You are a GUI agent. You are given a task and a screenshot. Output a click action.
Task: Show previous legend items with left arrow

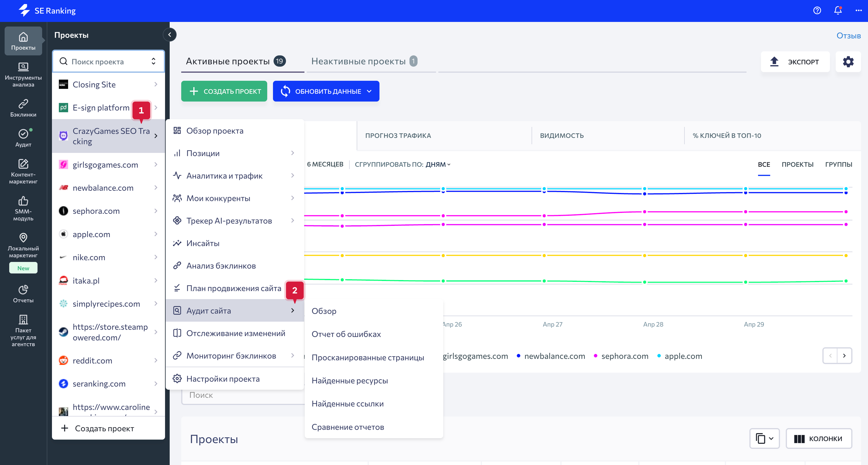pyautogui.click(x=830, y=355)
